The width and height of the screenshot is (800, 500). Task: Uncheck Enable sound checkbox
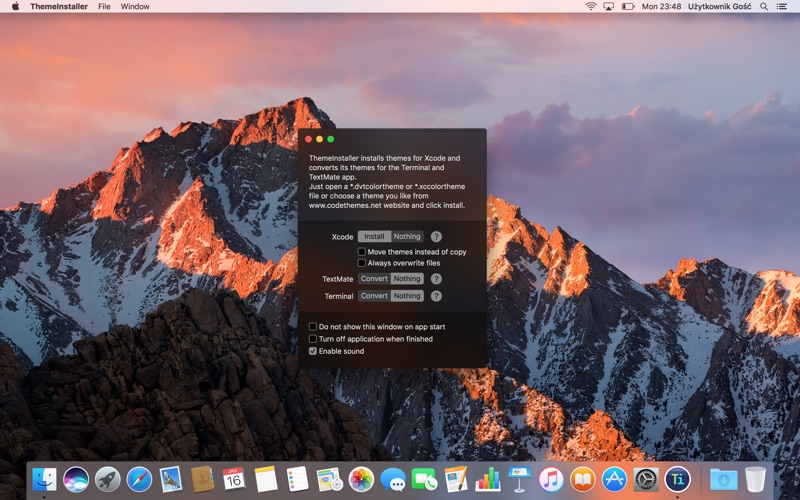(313, 351)
